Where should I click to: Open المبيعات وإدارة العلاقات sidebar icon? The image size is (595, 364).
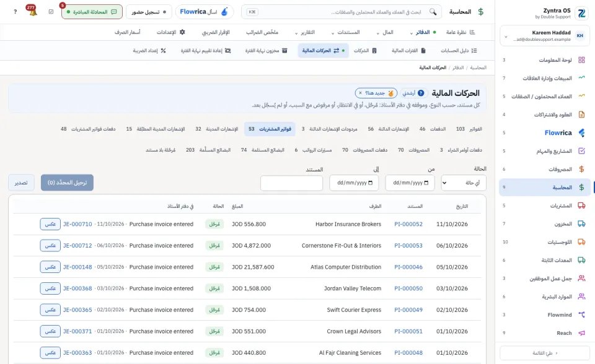(x=581, y=78)
